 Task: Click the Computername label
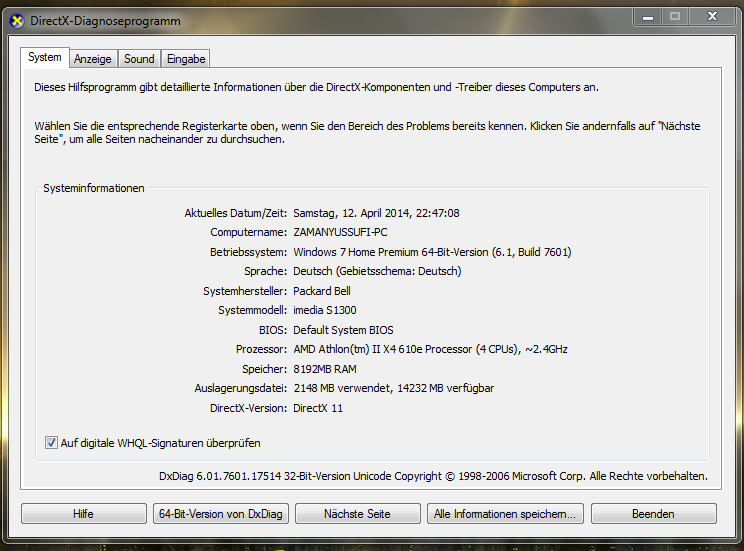(x=249, y=233)
